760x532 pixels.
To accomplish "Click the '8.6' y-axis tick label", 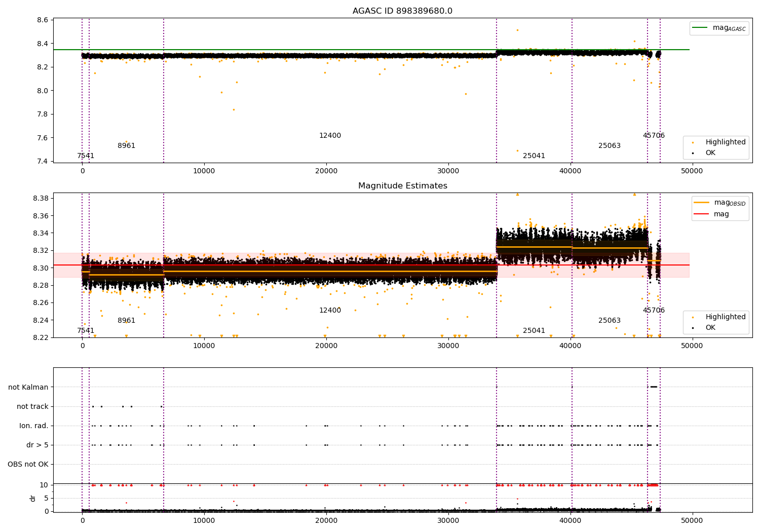I will [43, 20].
